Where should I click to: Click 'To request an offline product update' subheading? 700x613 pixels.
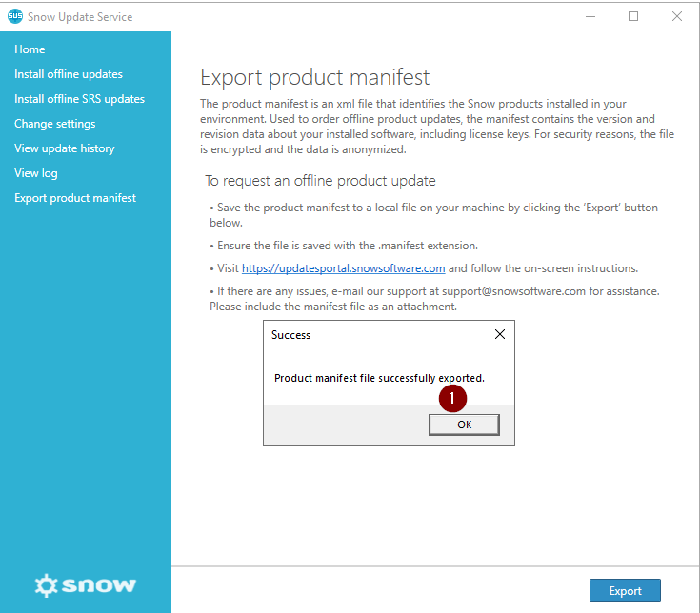320,181
